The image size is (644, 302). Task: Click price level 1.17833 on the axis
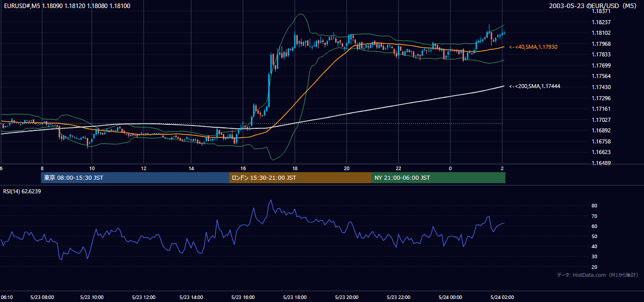(x=602, y=54)
